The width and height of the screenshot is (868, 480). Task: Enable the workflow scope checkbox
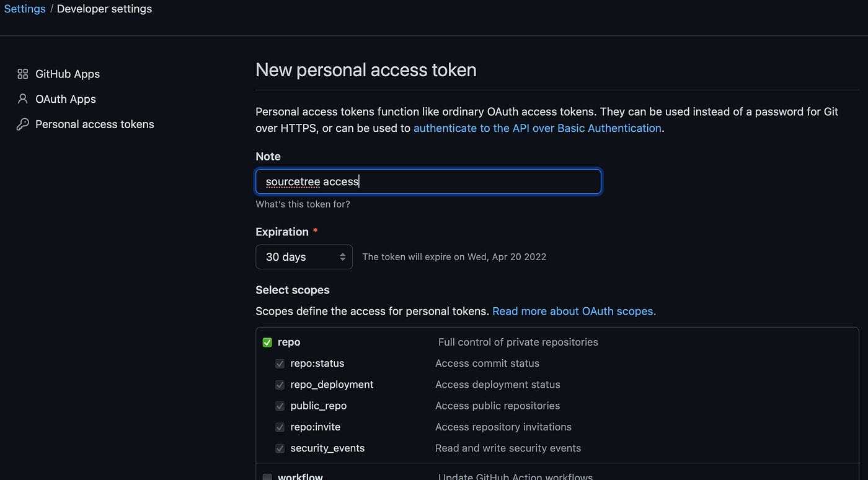coord(267,477)
